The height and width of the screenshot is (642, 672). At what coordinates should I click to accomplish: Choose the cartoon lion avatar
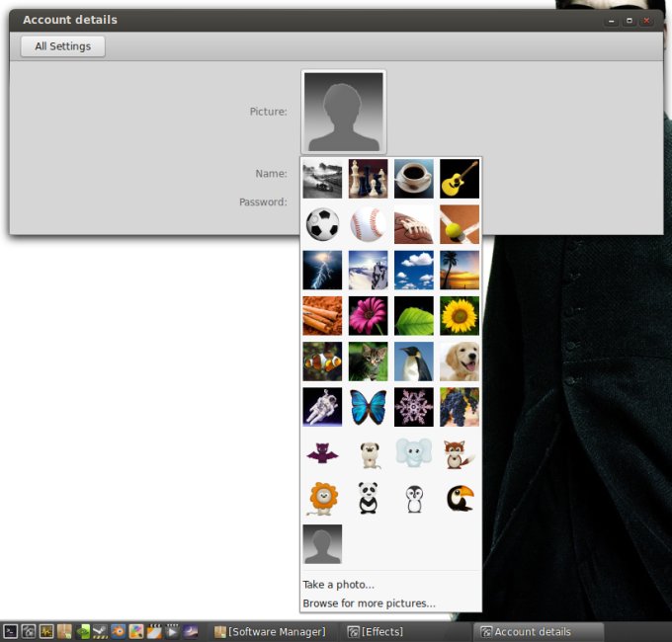322,499
